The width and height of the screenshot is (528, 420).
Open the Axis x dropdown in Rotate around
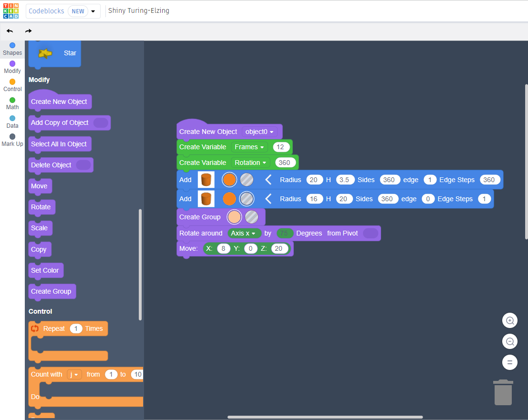click(244, 233)
